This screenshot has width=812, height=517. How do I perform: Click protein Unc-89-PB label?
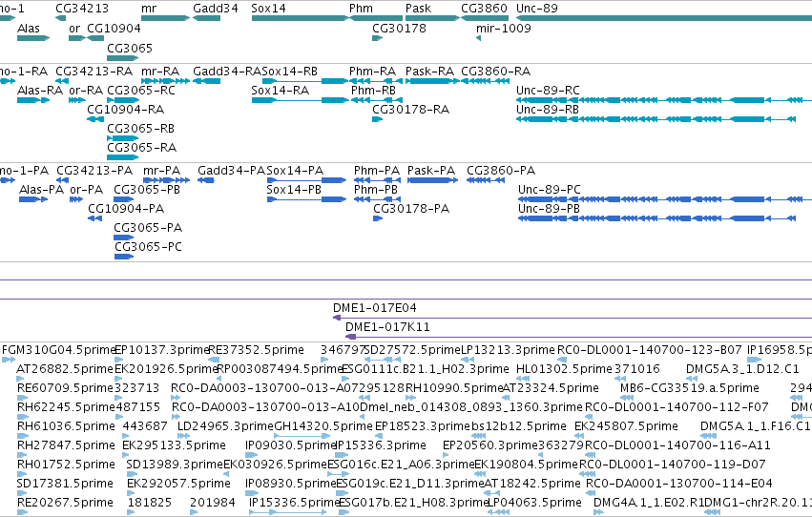click(x=549, y=209)
